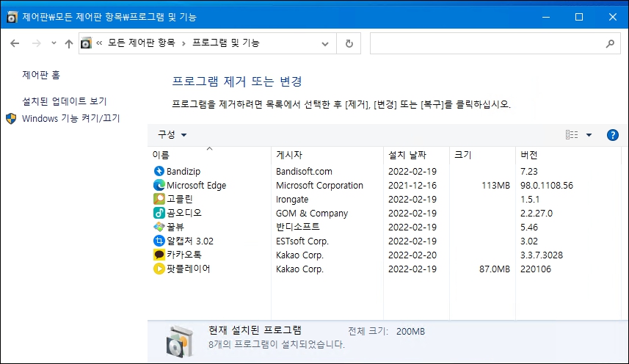This screenshot has width=629, height=364.
Task: Select the 팟플레이어 program icon
Action: click(159, 269)
